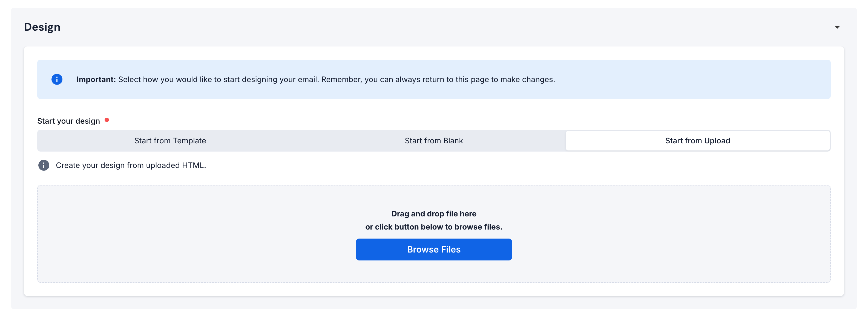The width and height of the screenshot is (868, 319).
Task: Click the blue info icon in the Important banner
Action: tap(57, 79)
